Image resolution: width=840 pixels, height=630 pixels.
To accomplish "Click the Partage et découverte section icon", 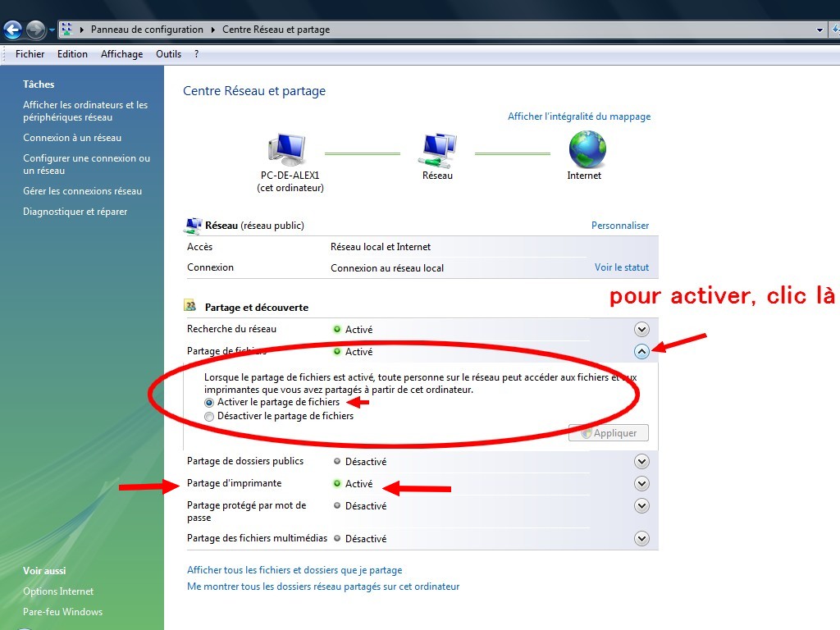I will (x=191, y=307).
